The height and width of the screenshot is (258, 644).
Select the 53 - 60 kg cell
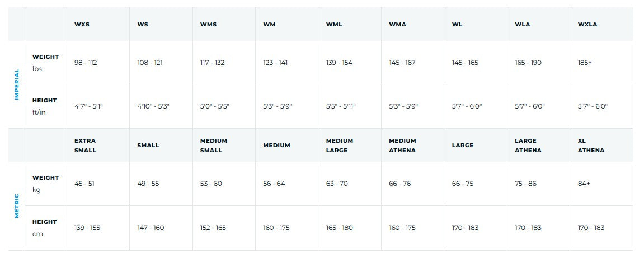click(211, 184)
